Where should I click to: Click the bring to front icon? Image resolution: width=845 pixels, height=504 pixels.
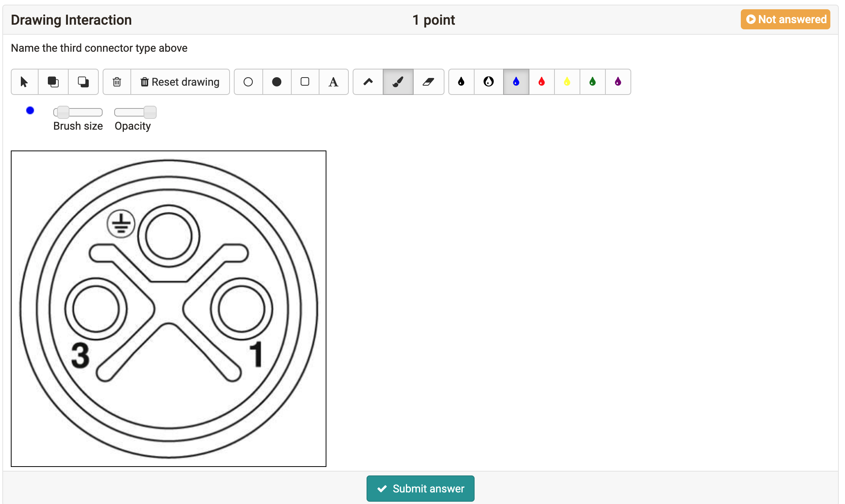point(53,82)
